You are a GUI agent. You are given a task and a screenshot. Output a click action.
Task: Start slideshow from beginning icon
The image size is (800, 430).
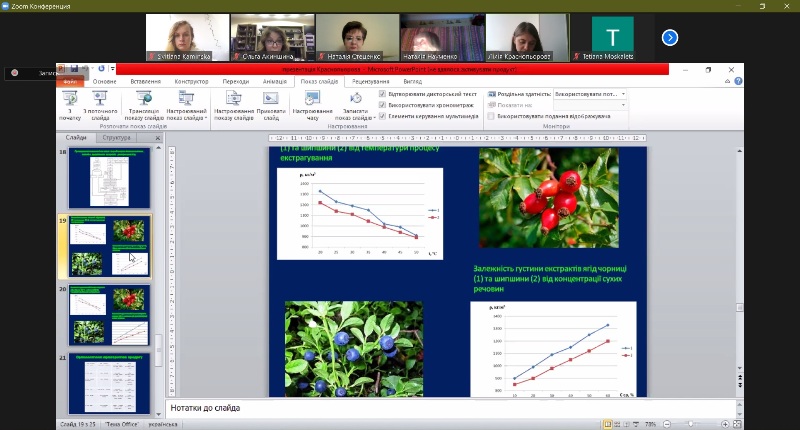pyautogui.click(x=70, y=98)
